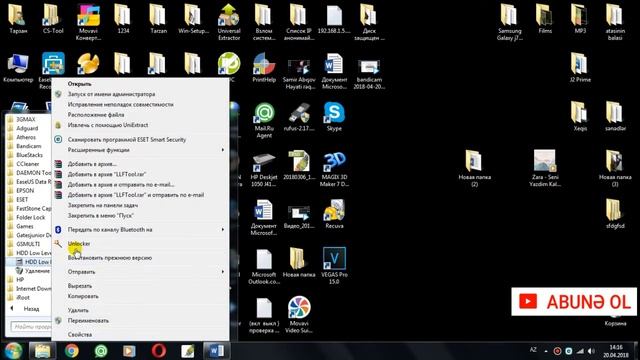Expand the CCleaner folder in Start menu
This screenshot has height=360, width=640.
pyautogui.click(x=29, y=164)
